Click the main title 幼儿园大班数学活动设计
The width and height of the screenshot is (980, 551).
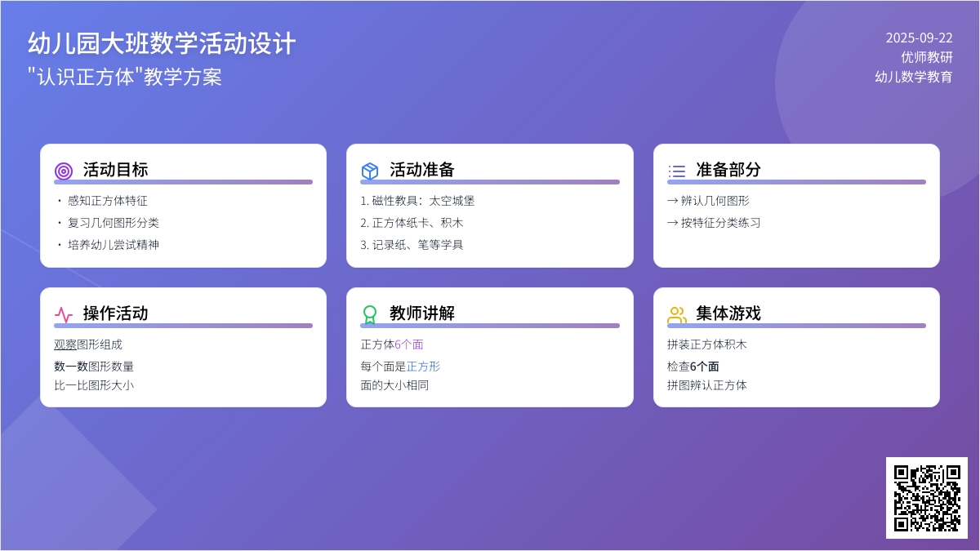pos(161,43)
